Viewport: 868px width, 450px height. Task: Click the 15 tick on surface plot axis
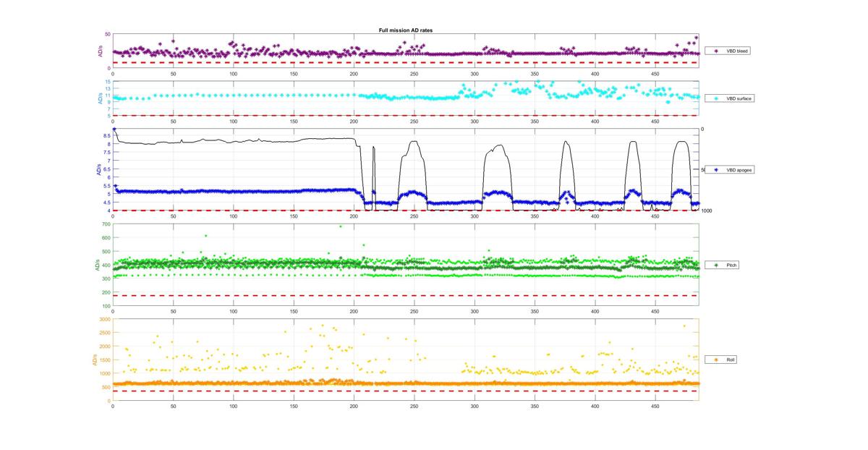point(109,82)
